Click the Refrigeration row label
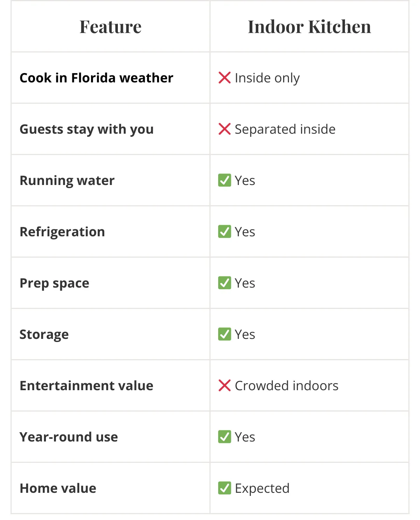The height and width of the screenshot is (520, 420). [x=62, y=232]
